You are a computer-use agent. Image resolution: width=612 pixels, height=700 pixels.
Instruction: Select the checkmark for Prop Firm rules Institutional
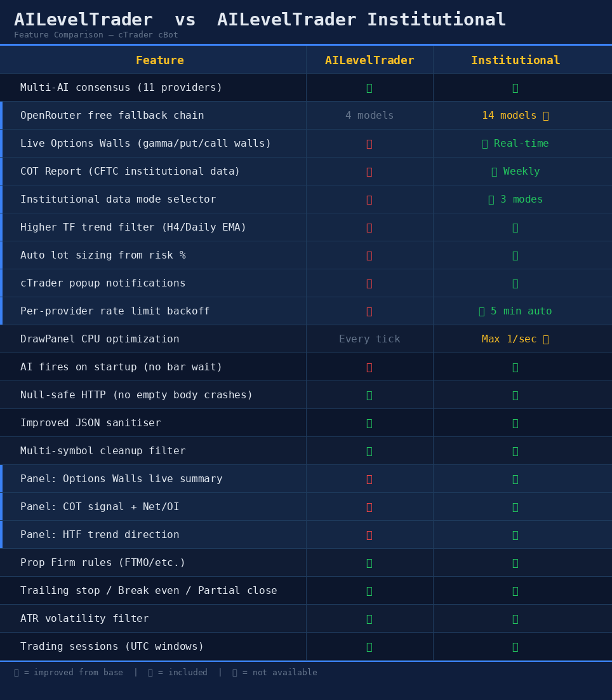tap(515, 563)
